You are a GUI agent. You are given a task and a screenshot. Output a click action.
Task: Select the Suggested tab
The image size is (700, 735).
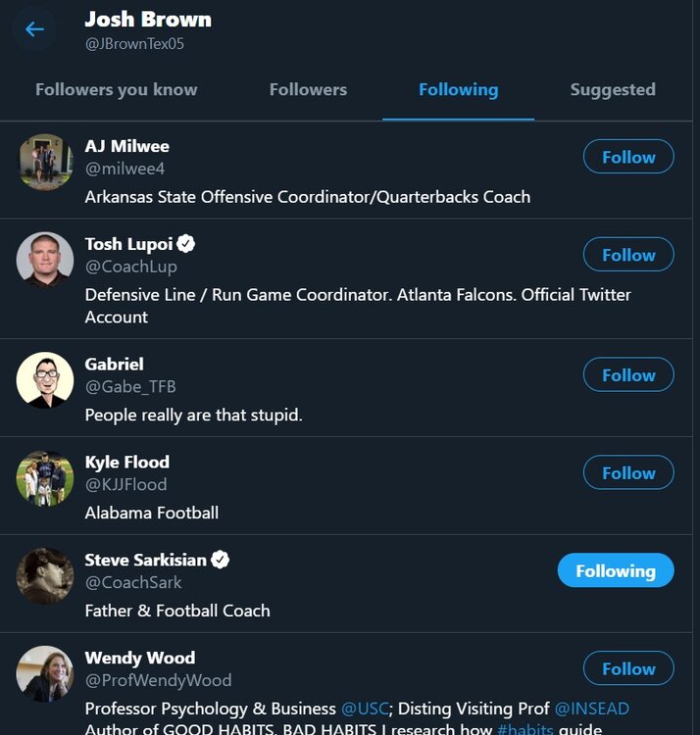coord(613,89)
